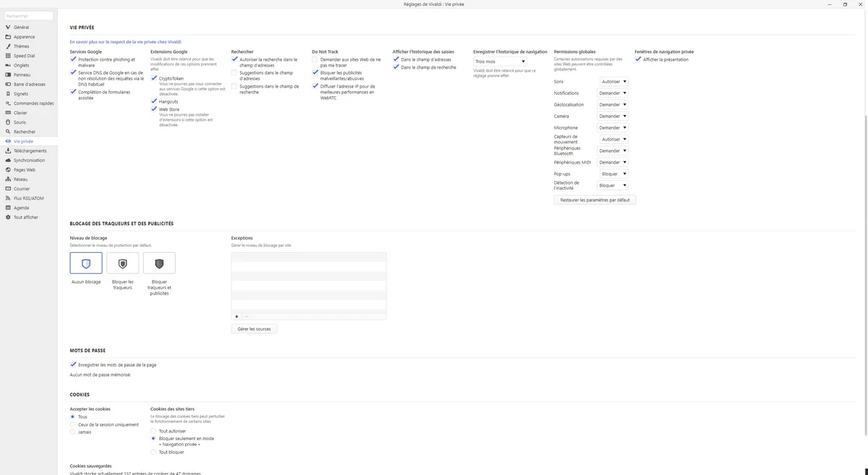Go to Pages Web settings section
Screen dimensions: 868x475
click(25, 169)
